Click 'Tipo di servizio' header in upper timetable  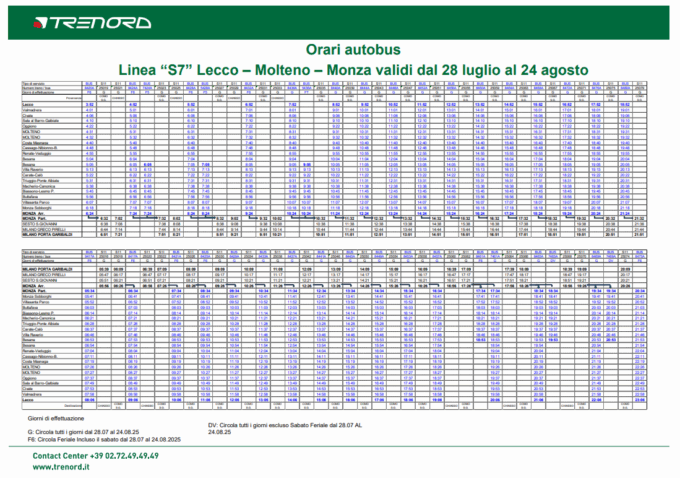point(34,83)
